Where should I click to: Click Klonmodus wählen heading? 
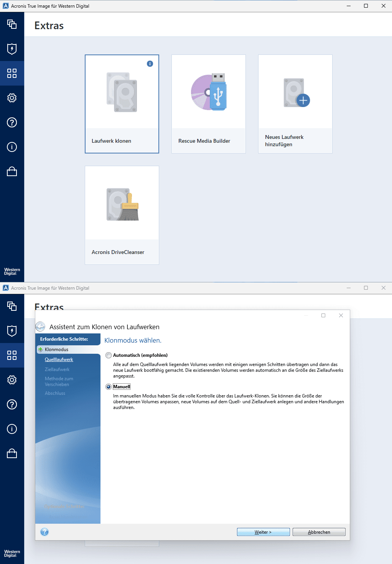pyautogui.click(x=133, y=340)
